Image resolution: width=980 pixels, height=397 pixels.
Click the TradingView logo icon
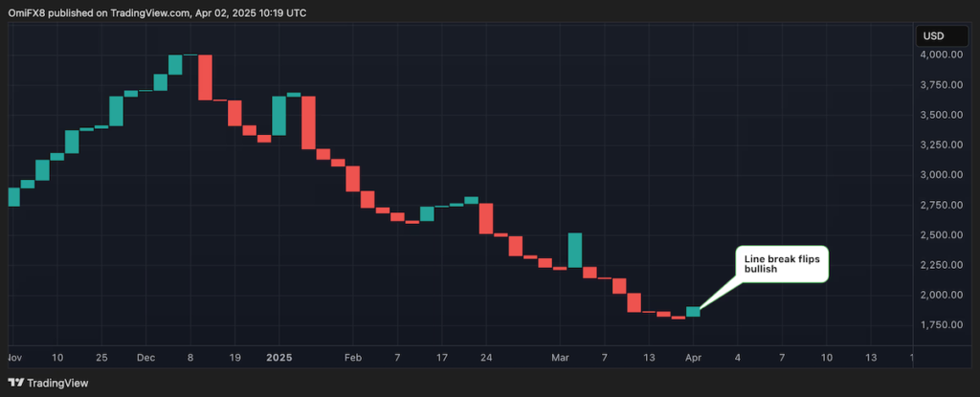(x=15, y=383)
